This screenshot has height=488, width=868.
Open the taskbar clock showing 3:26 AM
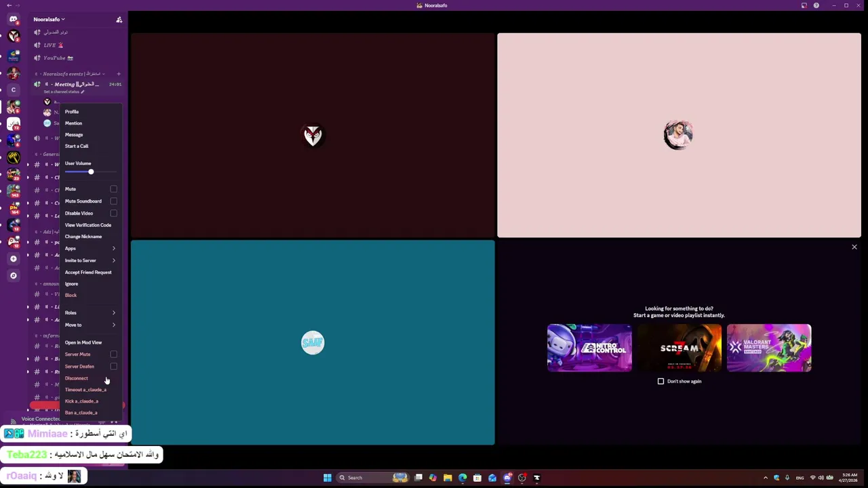(849, 478)
